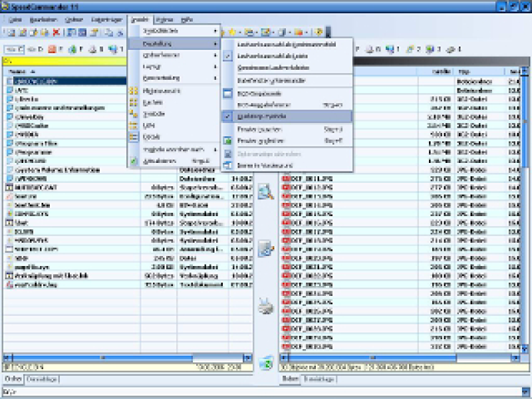Click the Kacheln tiles icon in Ansicht menu

[134, 102]
